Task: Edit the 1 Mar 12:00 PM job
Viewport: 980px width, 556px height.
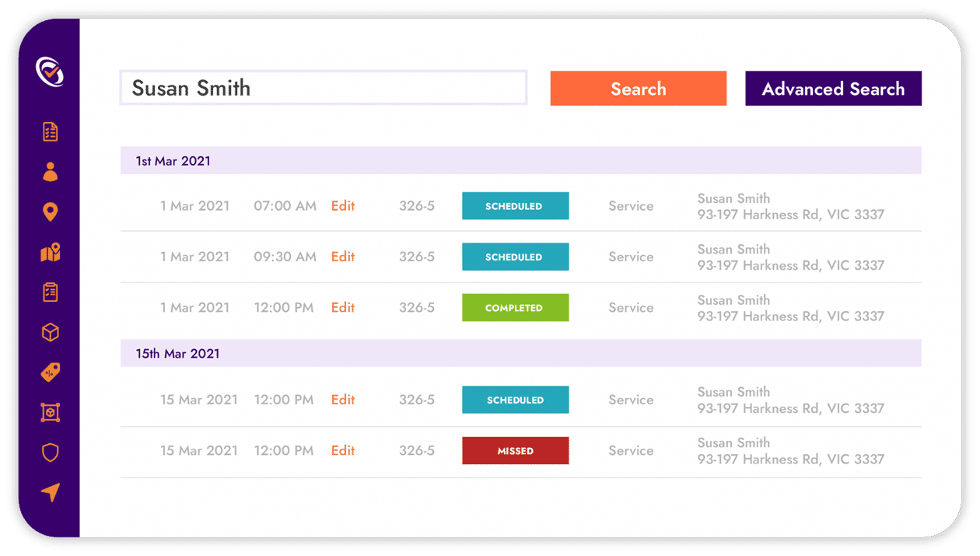Action: pyautogui.click(x=343, y=307)
